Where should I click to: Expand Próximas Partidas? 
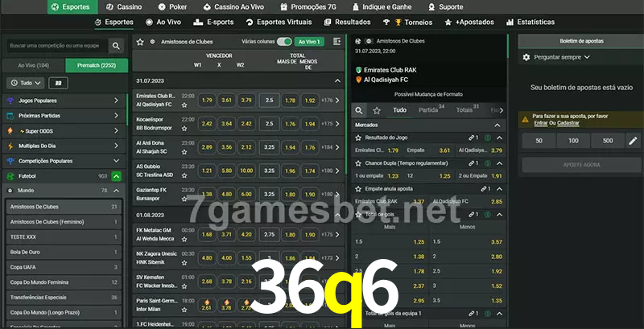pos(64,116)
